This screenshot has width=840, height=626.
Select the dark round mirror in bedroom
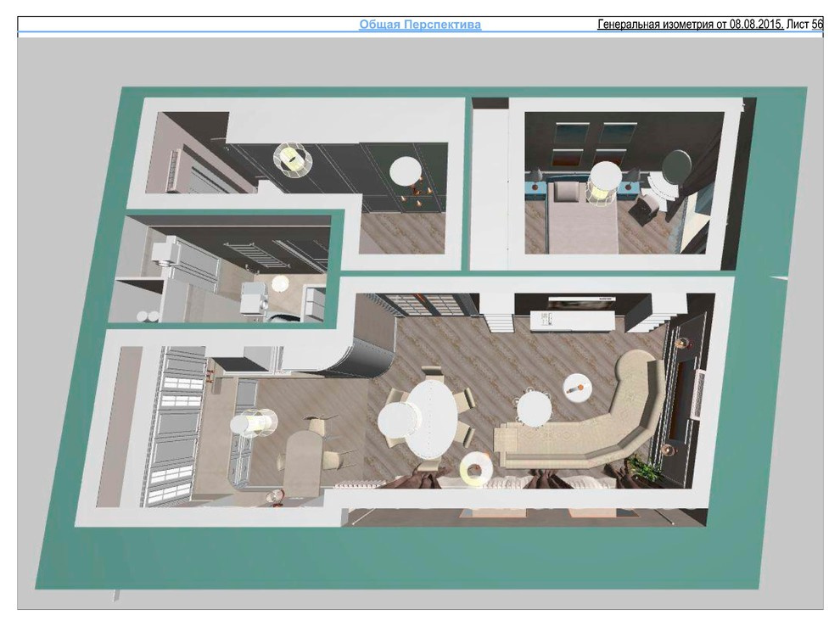[x=676, y=165]
